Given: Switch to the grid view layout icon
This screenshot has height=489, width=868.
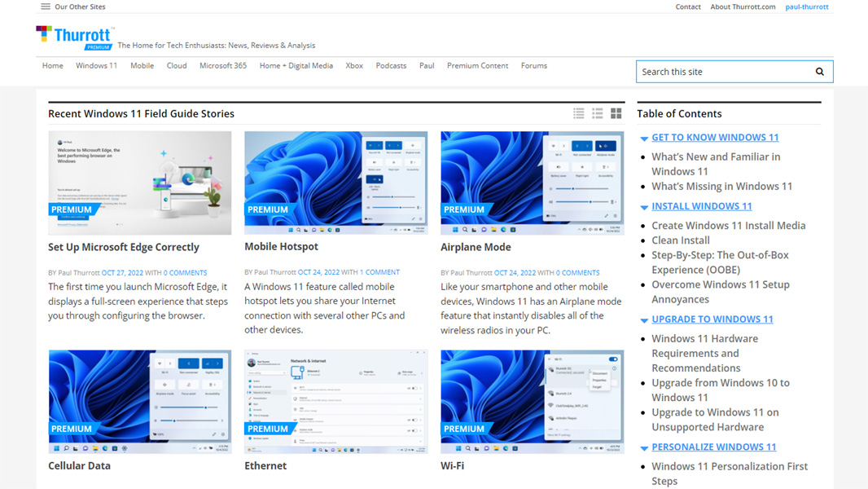Looking at the screenshot, I should 616,114.
